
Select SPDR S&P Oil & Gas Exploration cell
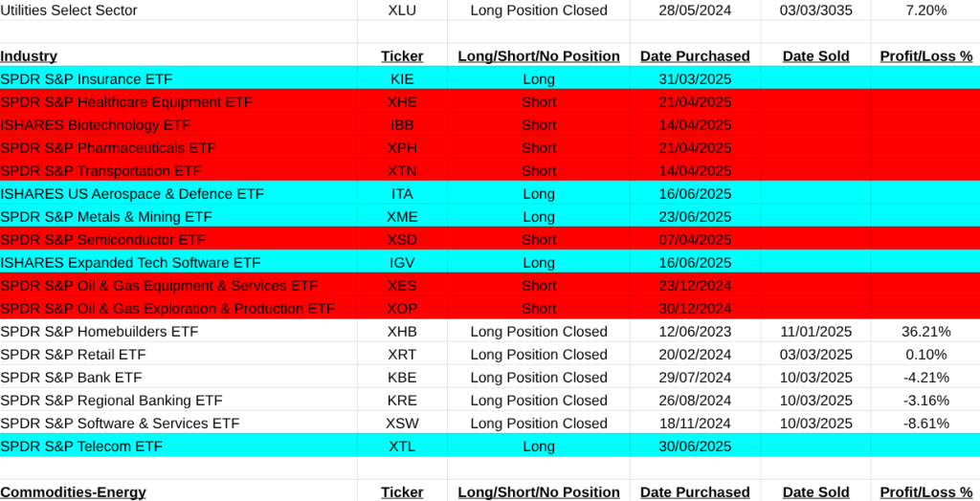(167, 309)
